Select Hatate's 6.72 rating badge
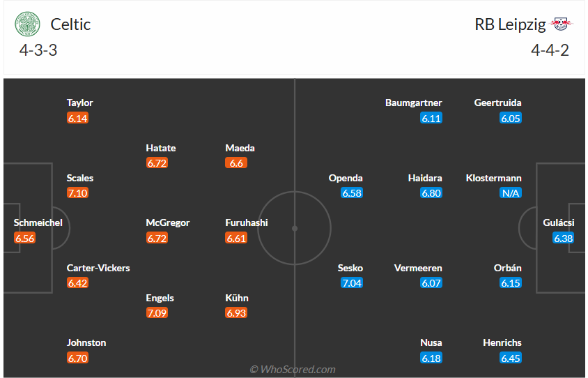Screen dimensions: 588x378 pos(157,163)
